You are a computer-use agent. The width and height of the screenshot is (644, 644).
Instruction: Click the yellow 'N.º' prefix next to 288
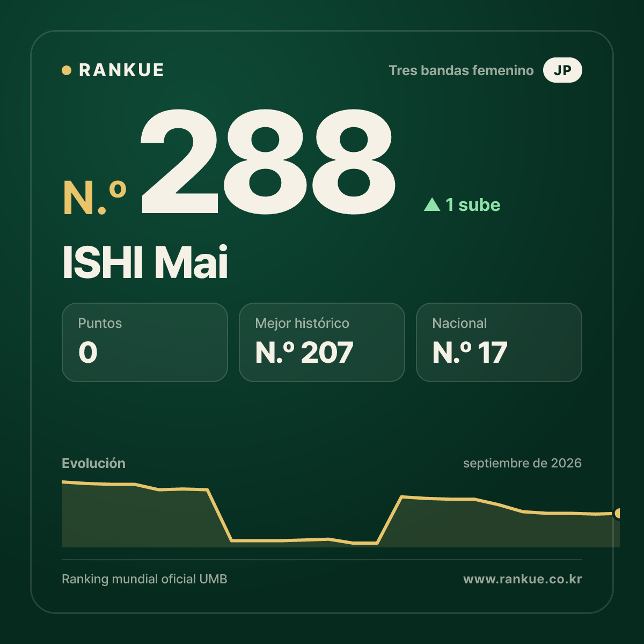tap(95, 198)
